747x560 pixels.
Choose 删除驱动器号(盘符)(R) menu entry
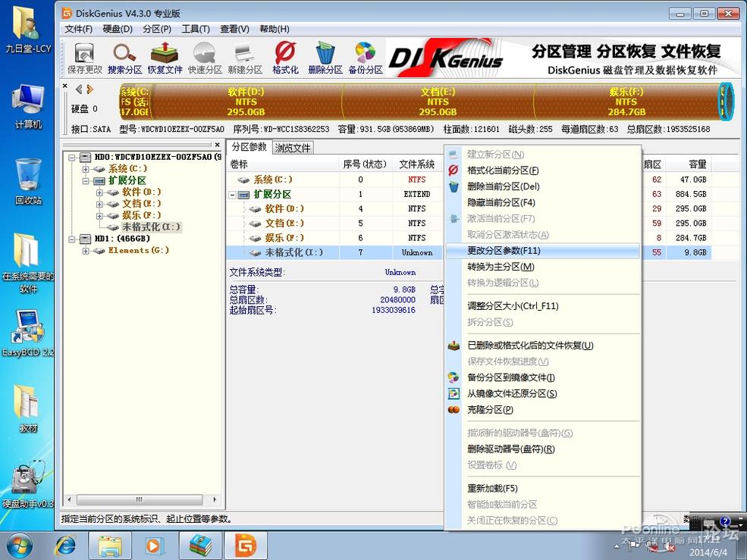[x=543, y=449]
